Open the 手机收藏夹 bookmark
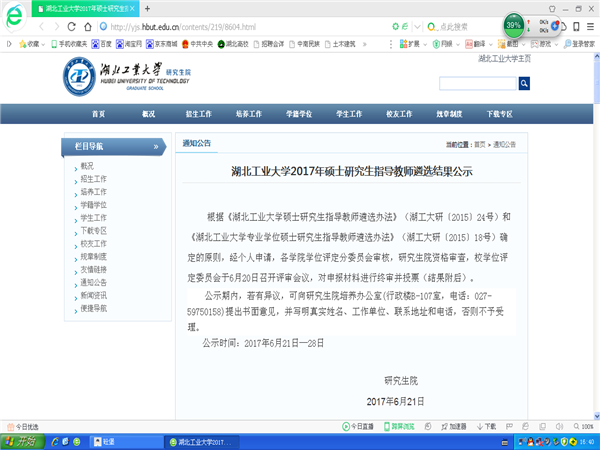This screenshot has width=600, height=450. tap(69, 44)
